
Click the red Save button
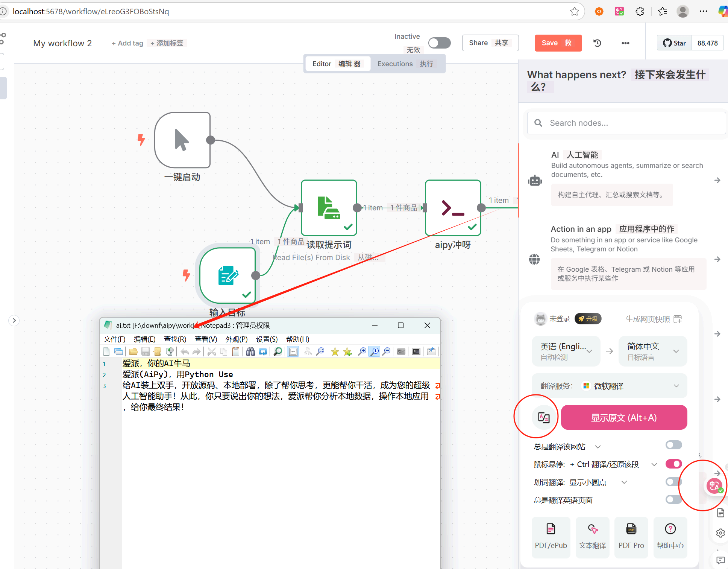558,43
